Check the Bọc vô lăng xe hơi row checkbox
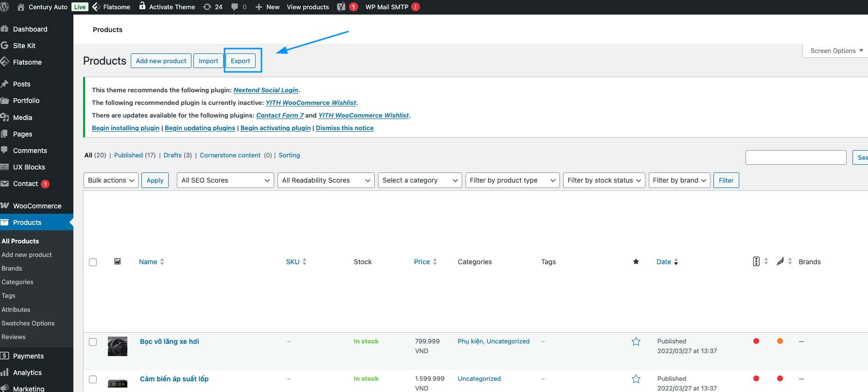 pos(93,342)
